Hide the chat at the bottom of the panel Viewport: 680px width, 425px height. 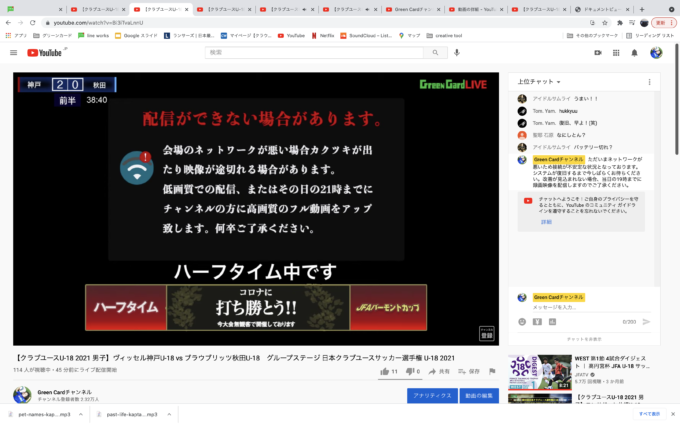[584, 339]
